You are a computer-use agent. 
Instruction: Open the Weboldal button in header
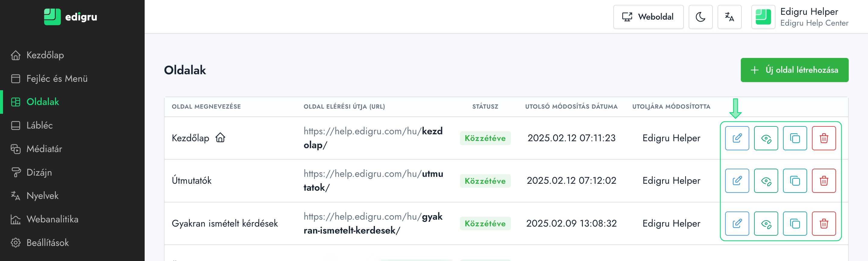tap(648, 17)
